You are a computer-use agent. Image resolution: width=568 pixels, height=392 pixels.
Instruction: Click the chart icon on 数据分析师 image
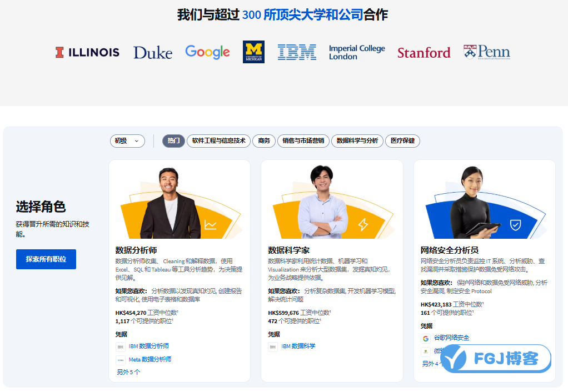pos(211,225)
